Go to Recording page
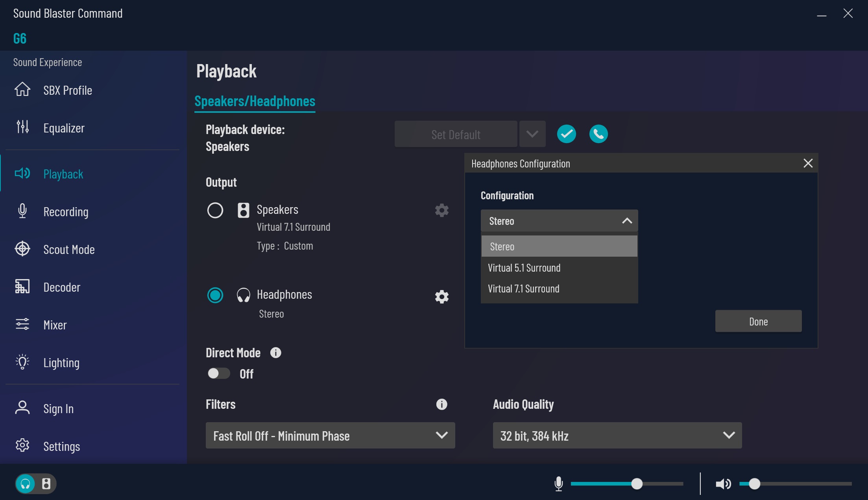Screen dimensions: 868x500 66,212
